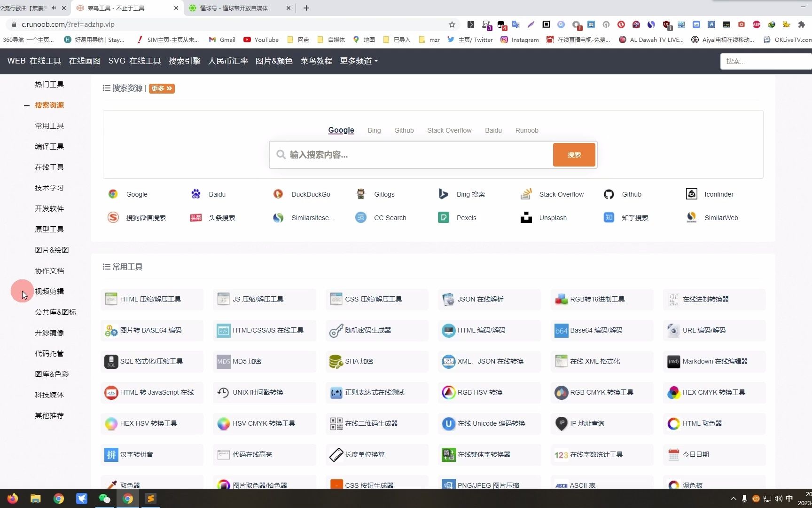The width and height of the screenshot is (812, 508).
Task: Select the Baidu search tab
Action: [x=493, y=130]
